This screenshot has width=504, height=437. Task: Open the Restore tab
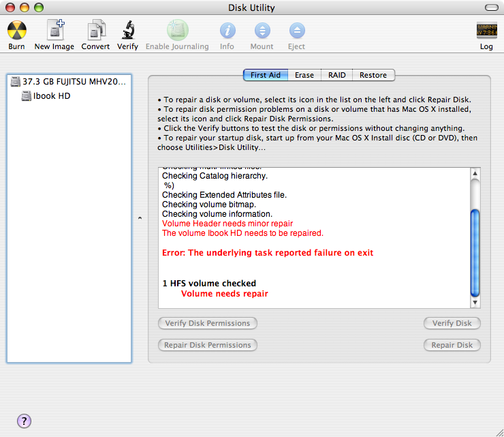tap(373, 75)
